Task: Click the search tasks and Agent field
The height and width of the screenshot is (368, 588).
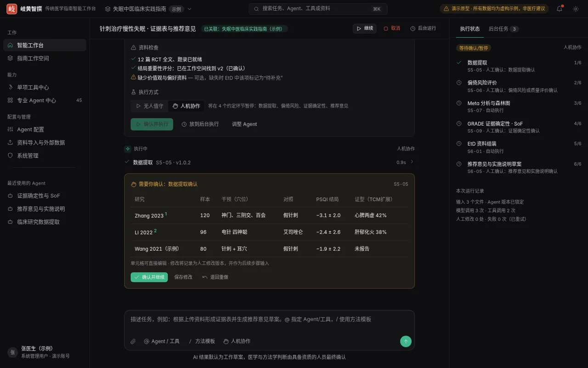Action: 318,9
